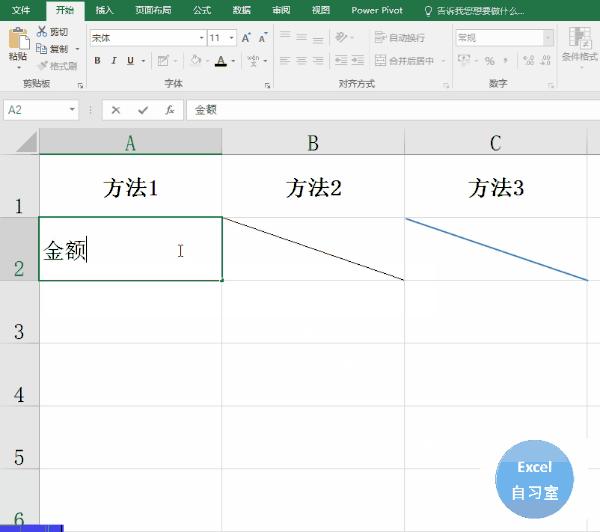Open Number (数字) group dialog launcher
Image resolution: width=600 pixels, height=532 pixels.
coord(551,85)
